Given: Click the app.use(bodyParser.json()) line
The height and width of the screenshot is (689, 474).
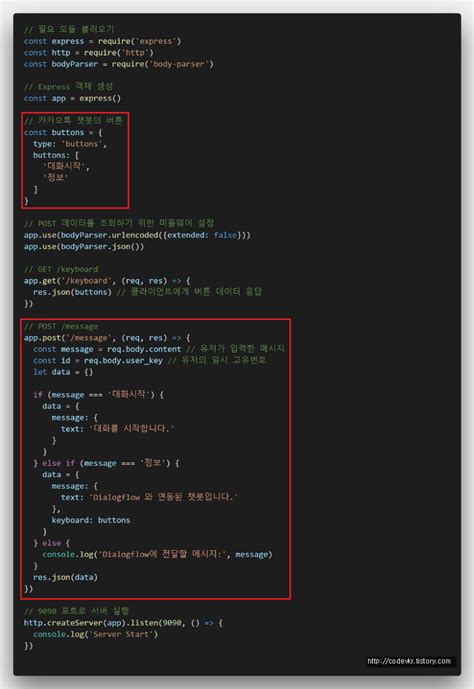Looking at the screenshot, I should tap(84, 247).
